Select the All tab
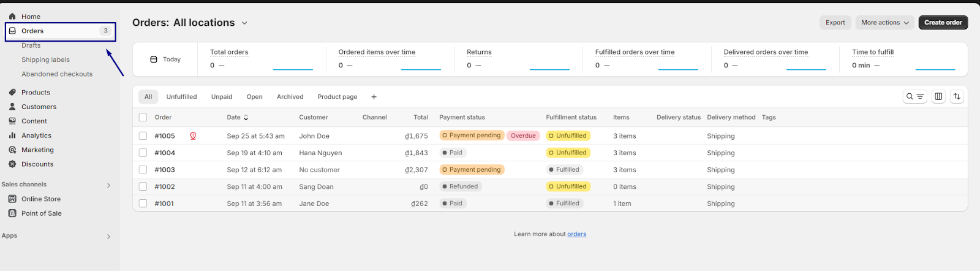 (148, 97)
